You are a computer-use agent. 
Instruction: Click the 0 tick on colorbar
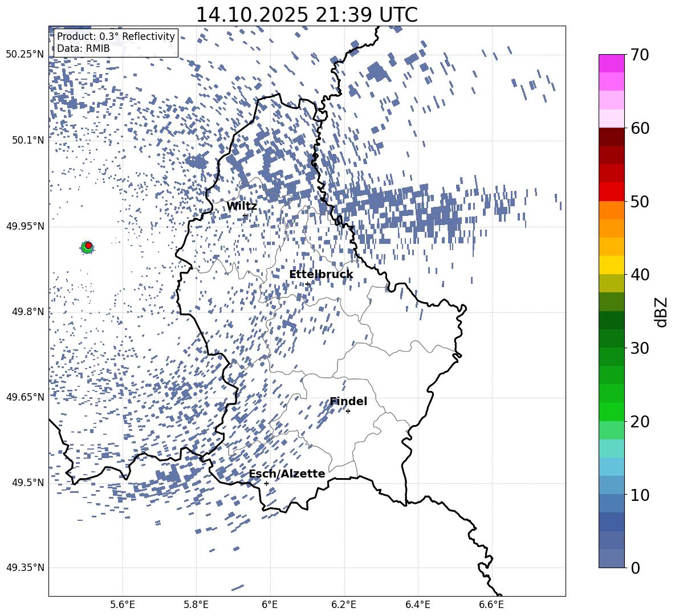[x=635, y=568]
